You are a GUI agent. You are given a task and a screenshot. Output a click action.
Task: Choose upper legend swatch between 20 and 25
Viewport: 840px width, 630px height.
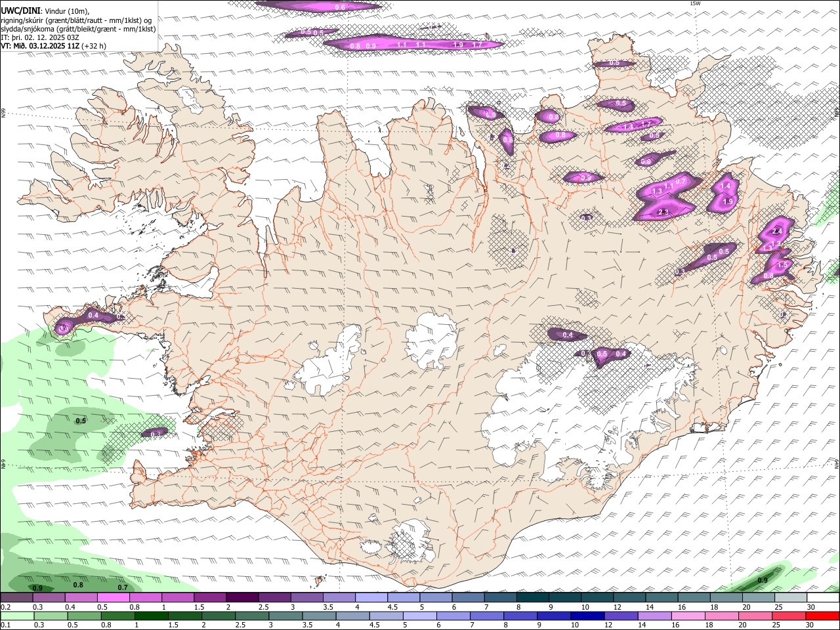tap(758, 598)
